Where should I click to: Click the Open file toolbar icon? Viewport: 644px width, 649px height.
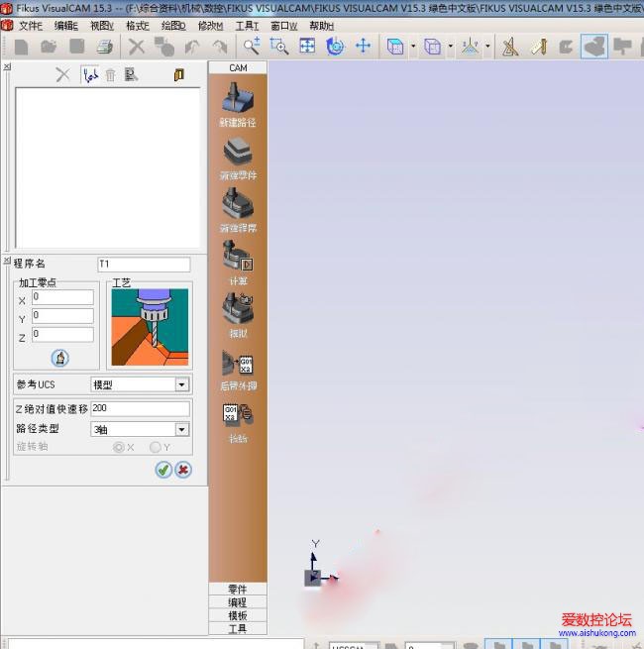(49, 47)
